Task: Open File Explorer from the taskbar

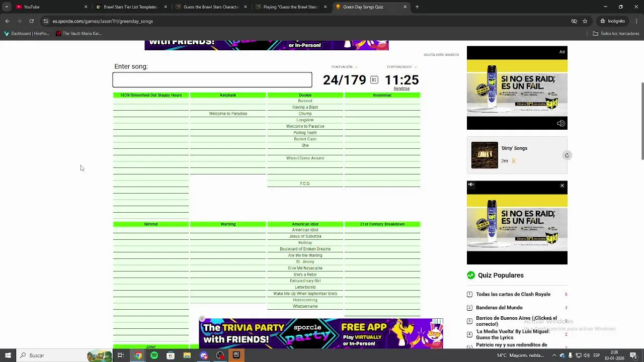Action: coord(187,355)
